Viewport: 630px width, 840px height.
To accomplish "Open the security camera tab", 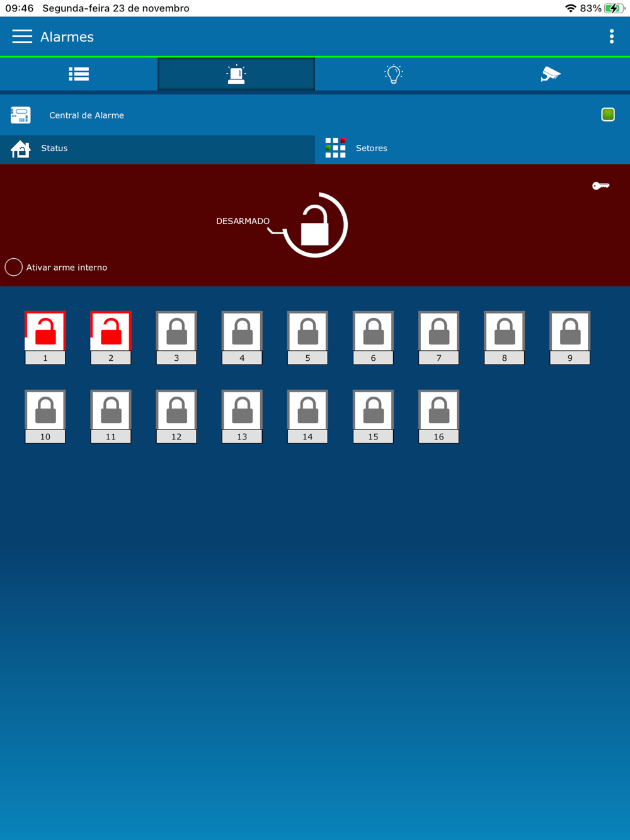I will pos(551,74).
